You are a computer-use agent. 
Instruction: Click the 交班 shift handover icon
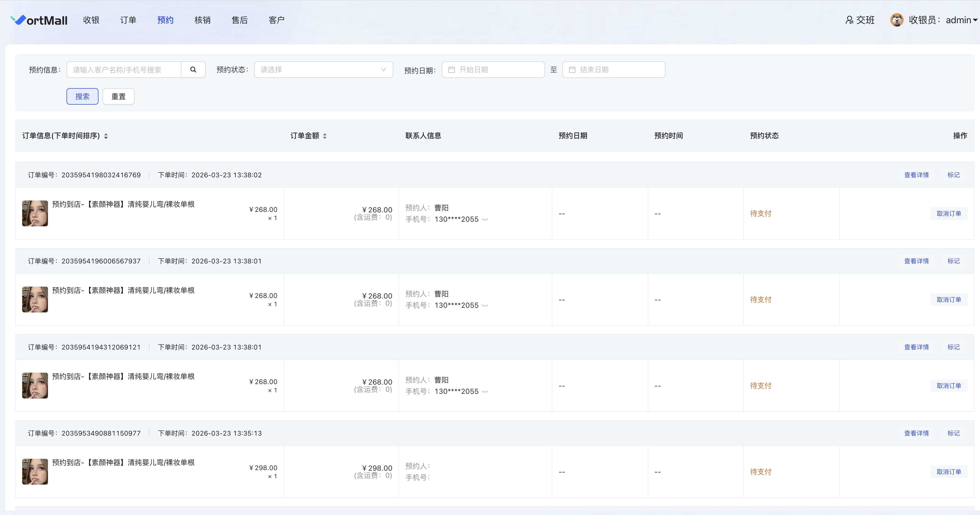tap(849, 20)
